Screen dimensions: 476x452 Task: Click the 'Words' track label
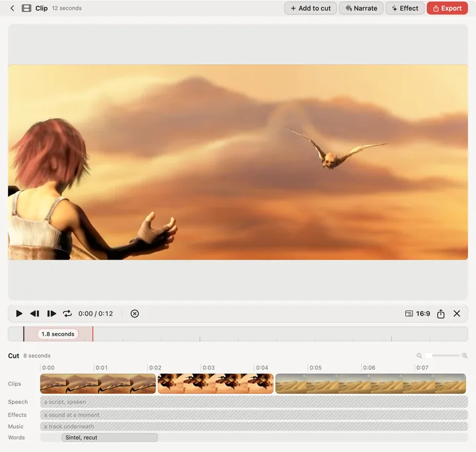coord(17,437)
